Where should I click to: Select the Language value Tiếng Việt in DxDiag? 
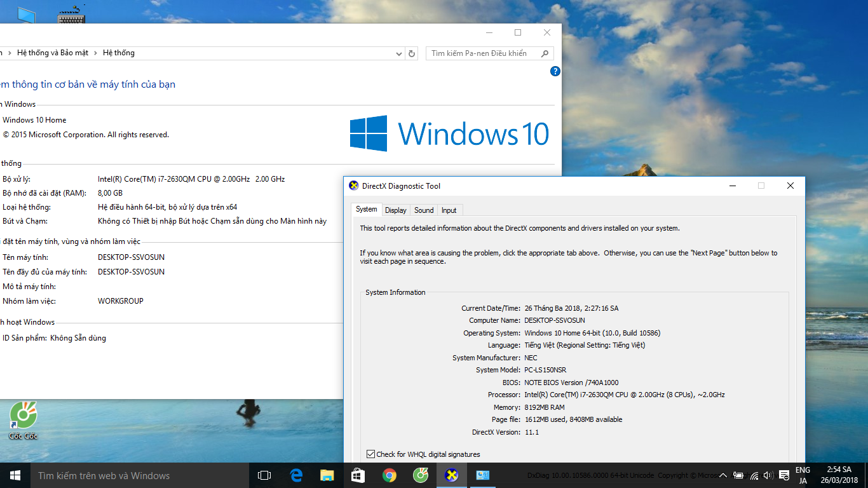point(585,345)
